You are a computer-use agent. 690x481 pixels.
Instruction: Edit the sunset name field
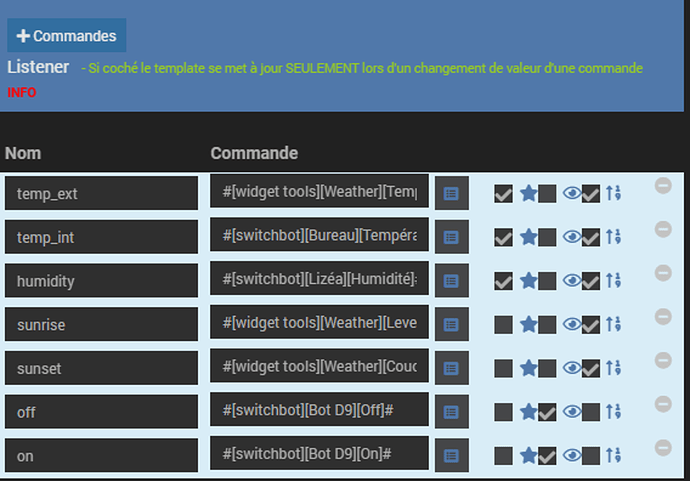[101, 368]
